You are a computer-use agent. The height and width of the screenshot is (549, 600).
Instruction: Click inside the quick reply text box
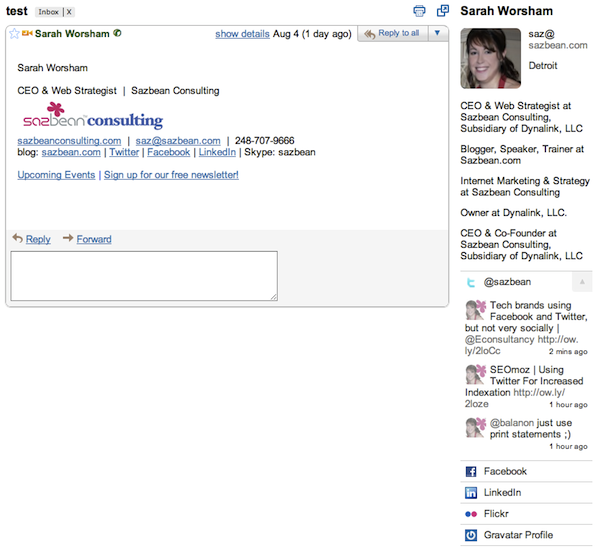click(144, 275)
